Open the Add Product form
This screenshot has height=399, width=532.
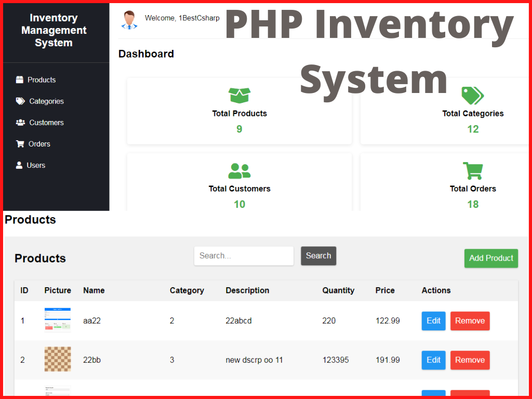490,258
